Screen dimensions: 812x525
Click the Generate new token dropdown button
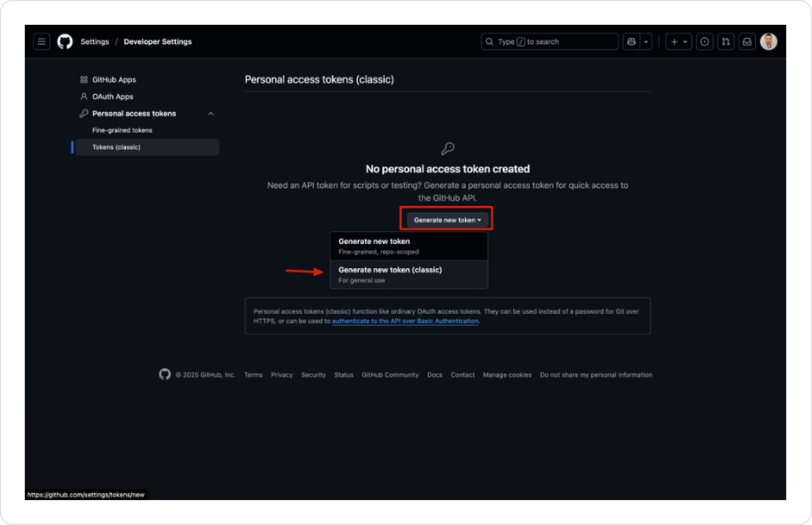(447, 220)
